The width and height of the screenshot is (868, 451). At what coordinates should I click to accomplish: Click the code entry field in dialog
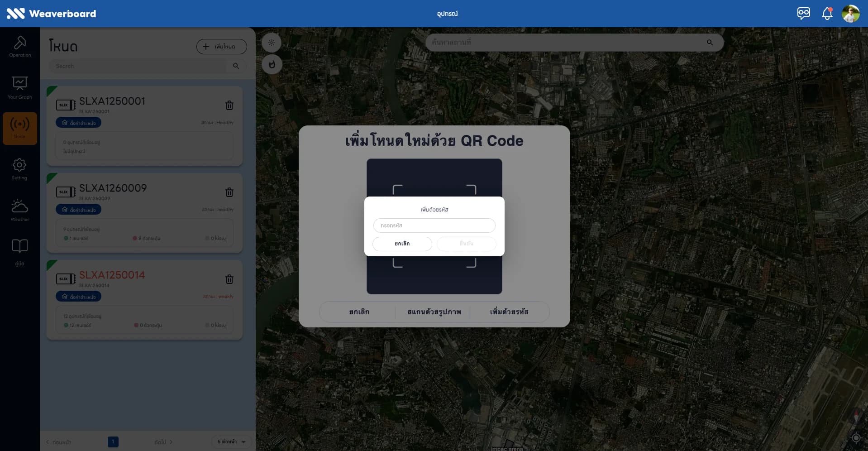click(x=434, y=225)
